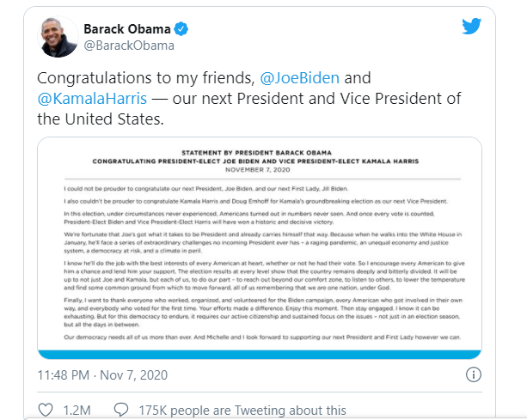Click the blue verified badge
The image size is (527, 420).
pos(183,29)
